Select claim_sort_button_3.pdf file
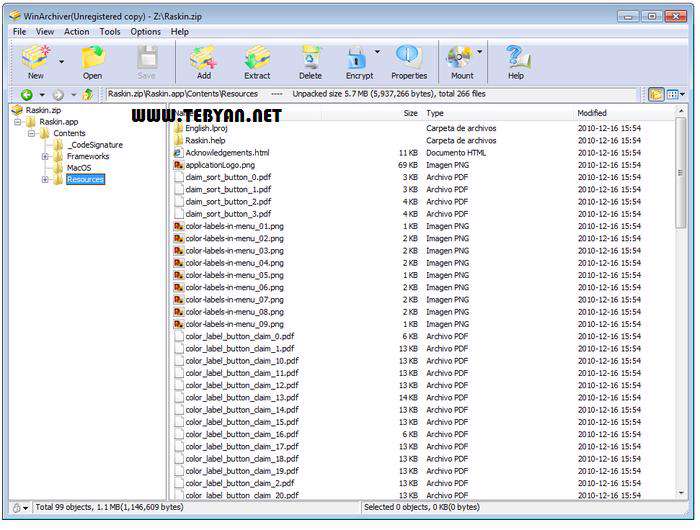The height and width of the screenshot is (530, 700). click(424, 214)
